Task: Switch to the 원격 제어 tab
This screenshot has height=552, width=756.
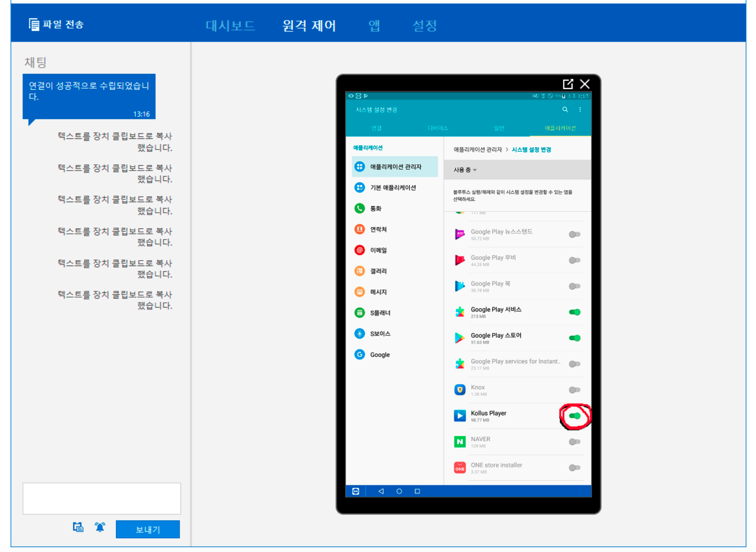Action: click(x=309, y=25)
